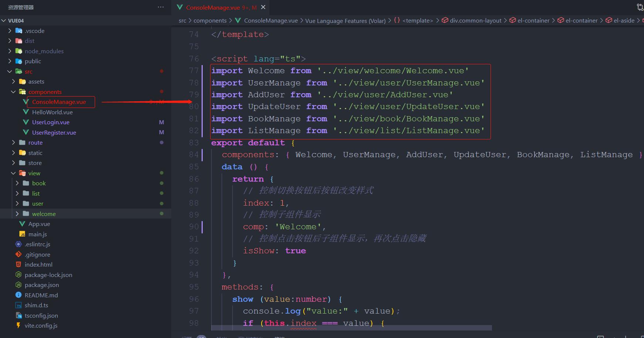Viewport: 644px width, 338px height.
Task: Click the Vue Language Features (Volar) breadcrumb
Action: point(345,21)
